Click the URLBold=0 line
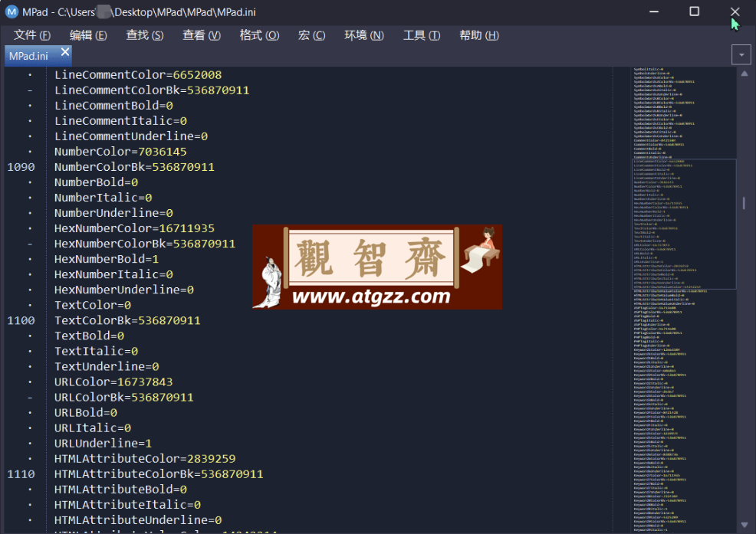The width and height of the screenshot is (756, 534). point(86,413)
